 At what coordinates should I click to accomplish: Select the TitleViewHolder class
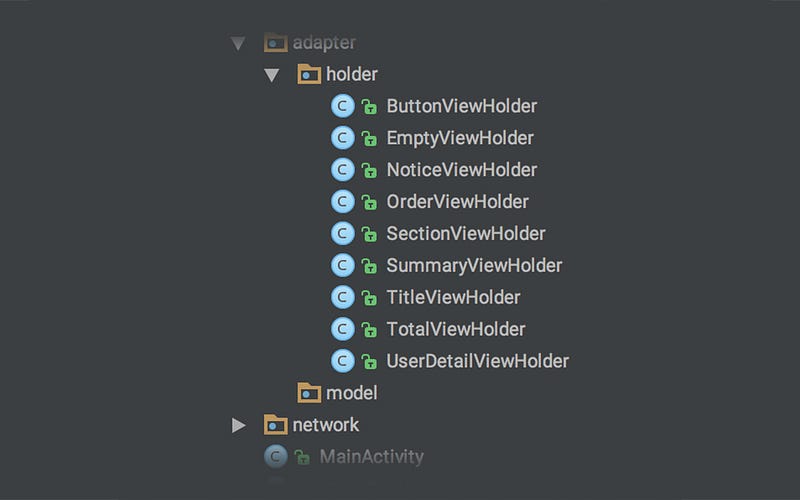pos(453,297)
